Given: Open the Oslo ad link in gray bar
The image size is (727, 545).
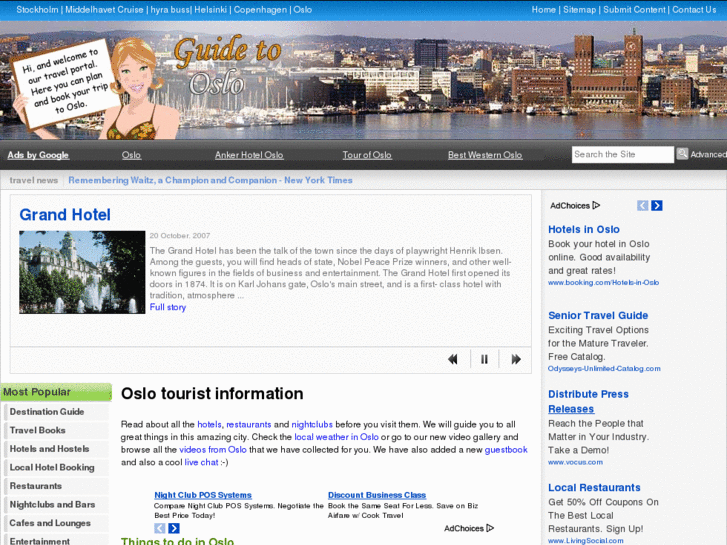Looking at the screenshot, I should [131, 155].
